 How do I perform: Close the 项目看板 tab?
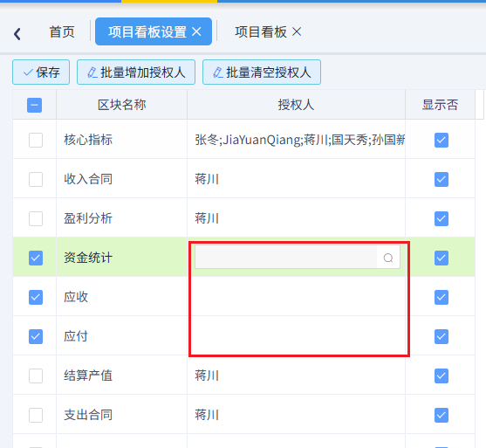pos(297,31)
